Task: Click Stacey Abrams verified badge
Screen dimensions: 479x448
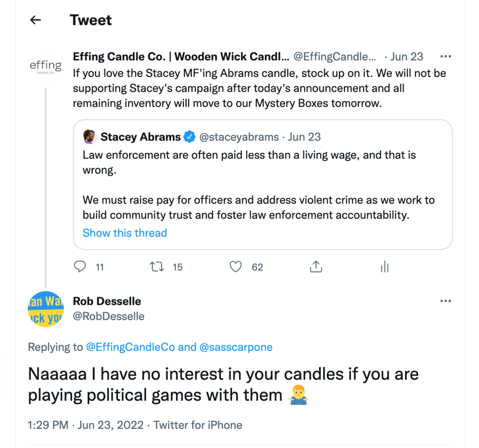Action: [189, 137]
